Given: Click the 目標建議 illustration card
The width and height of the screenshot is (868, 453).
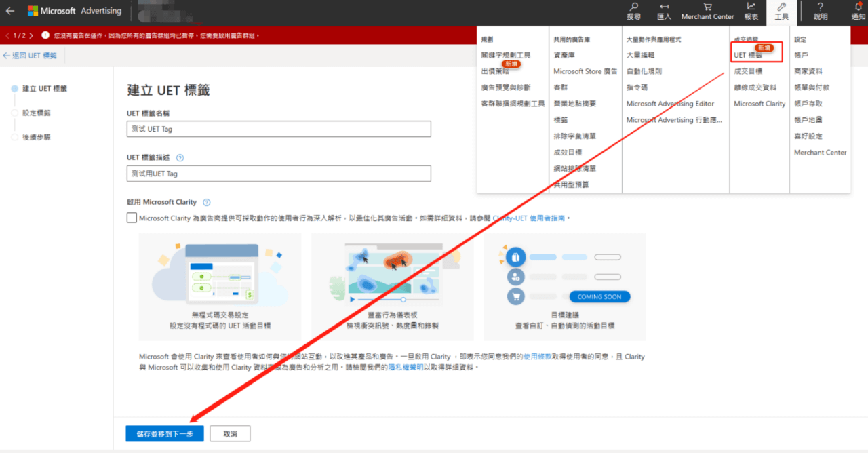Looking at the screenshot, I should click(x=565, y=287).
